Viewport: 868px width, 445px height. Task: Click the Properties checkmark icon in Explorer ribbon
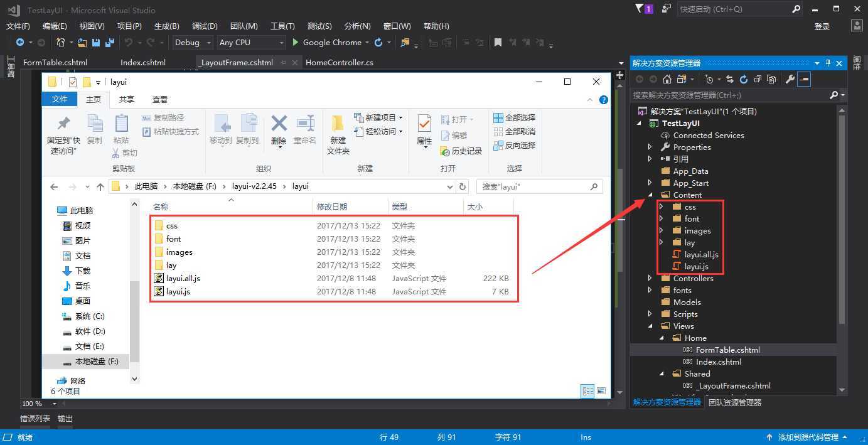tap(424, 123)
